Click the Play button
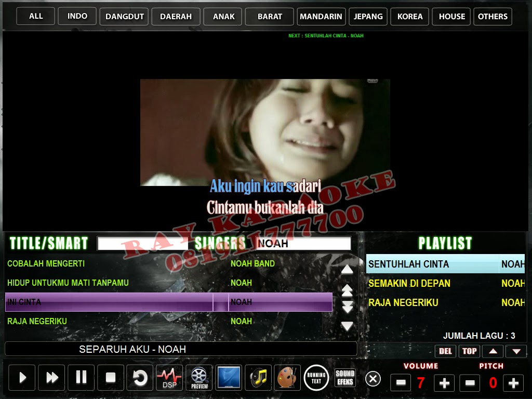The height and width of the screenshot is (399, 532). [x=22, y=377]
